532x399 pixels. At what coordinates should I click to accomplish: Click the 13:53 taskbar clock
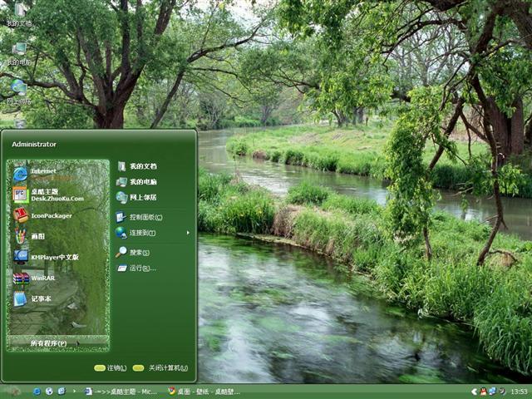click(519, 392)
